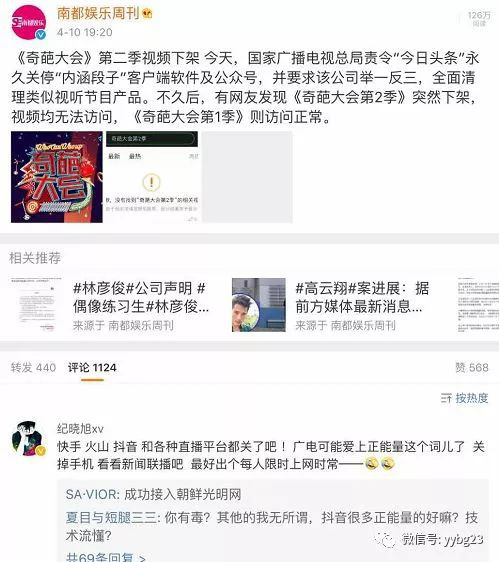
Task: Expand 共69条回复 replies
Action: pyautogui.click(x=106, y=557)
